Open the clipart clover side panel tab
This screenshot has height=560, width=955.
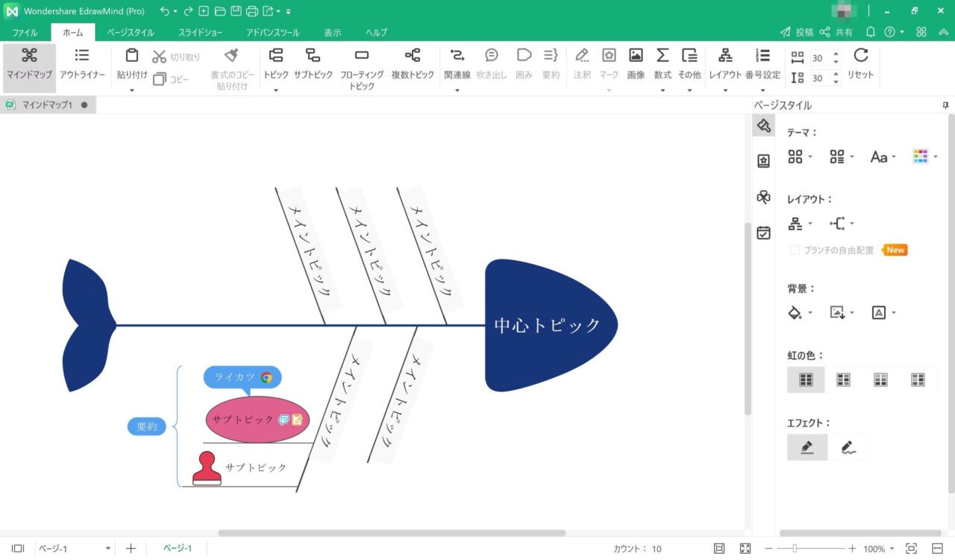[763, 197]
